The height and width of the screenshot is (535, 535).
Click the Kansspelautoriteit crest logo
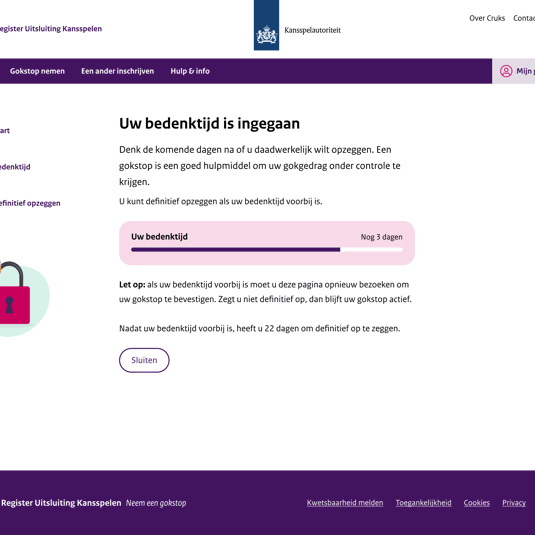(x=266, y=25)
